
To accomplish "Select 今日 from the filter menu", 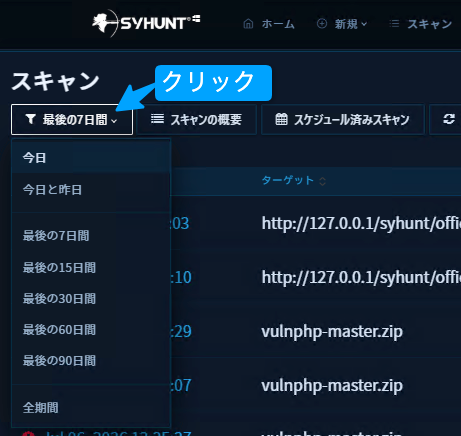I will [91, 157].
